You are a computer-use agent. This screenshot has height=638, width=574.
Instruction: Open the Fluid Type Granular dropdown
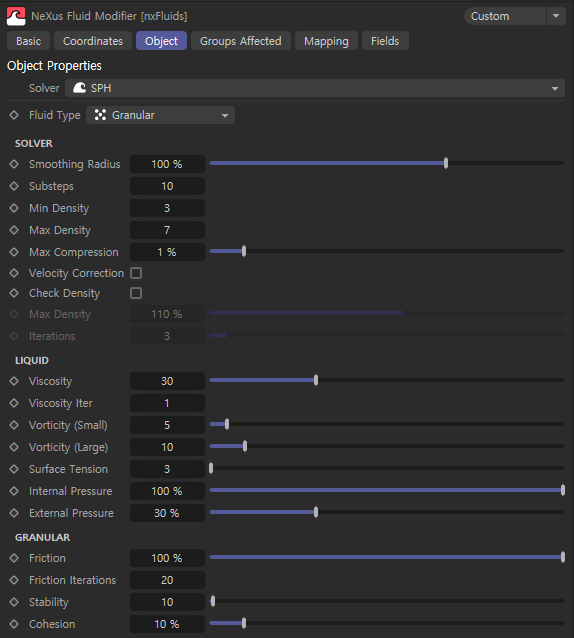[160, 115]
